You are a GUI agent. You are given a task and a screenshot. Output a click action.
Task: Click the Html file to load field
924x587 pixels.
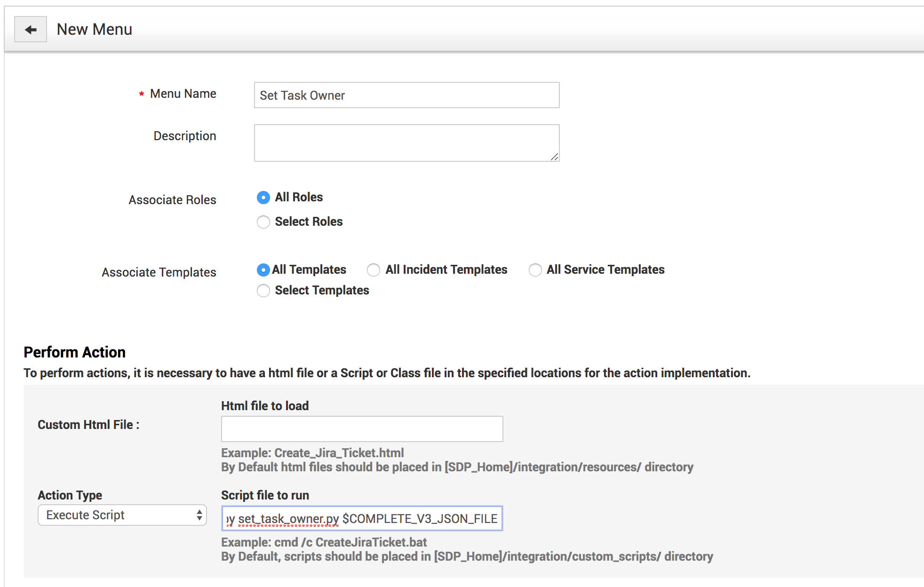click(362, 429)
